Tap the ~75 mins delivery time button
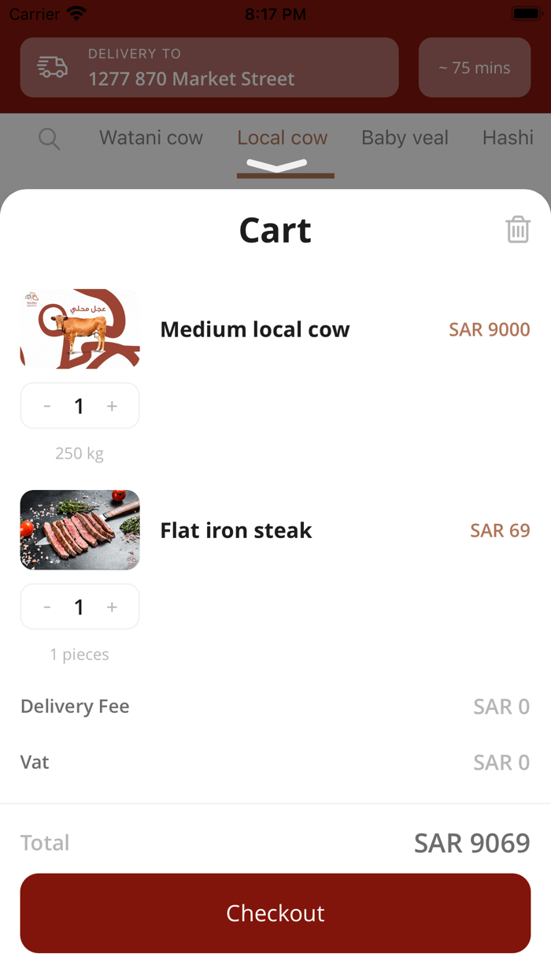 click(x=475, y=68)
